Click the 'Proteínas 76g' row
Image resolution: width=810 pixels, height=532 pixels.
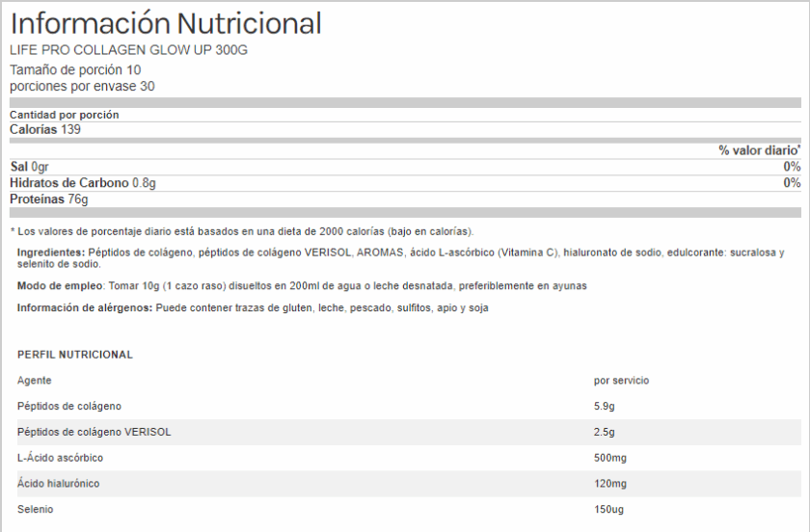48,199
